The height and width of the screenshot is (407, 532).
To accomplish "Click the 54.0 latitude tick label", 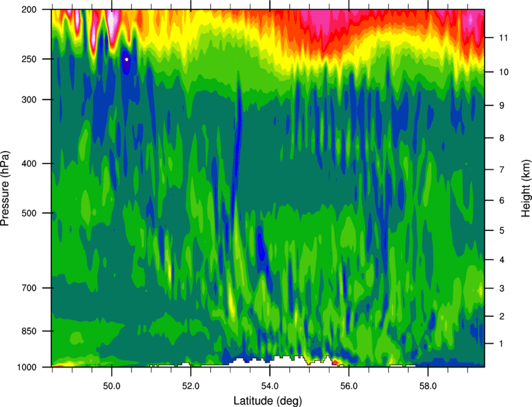I will coord(270,386).
